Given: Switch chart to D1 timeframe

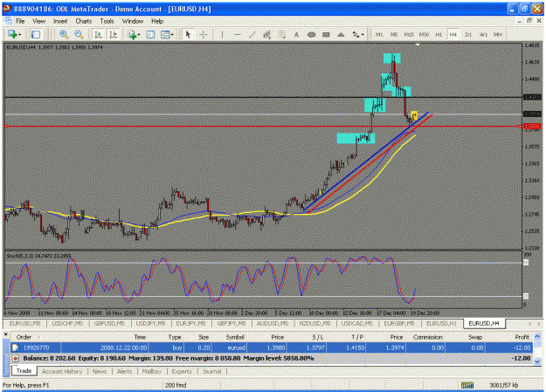Looking at the screenshot, I should point(468,34).
